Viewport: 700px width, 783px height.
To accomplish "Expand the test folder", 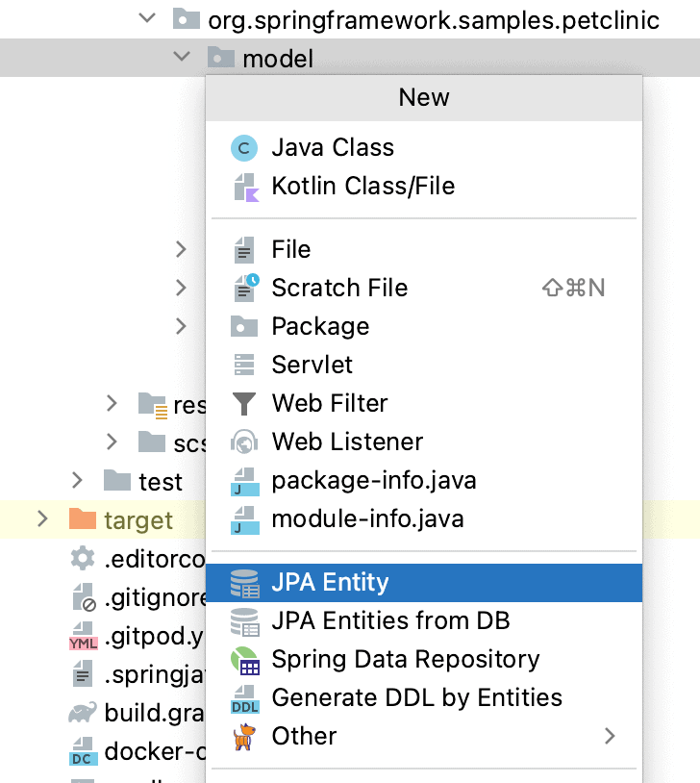I will (77, 480).
